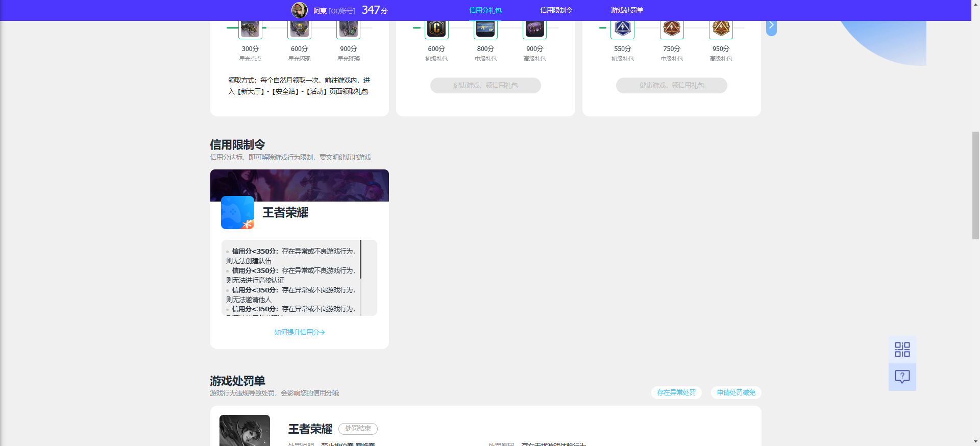Click the 347分 credit score
Image resolution: width=980 pixels, height=446 pixels.
click(375, 10)
